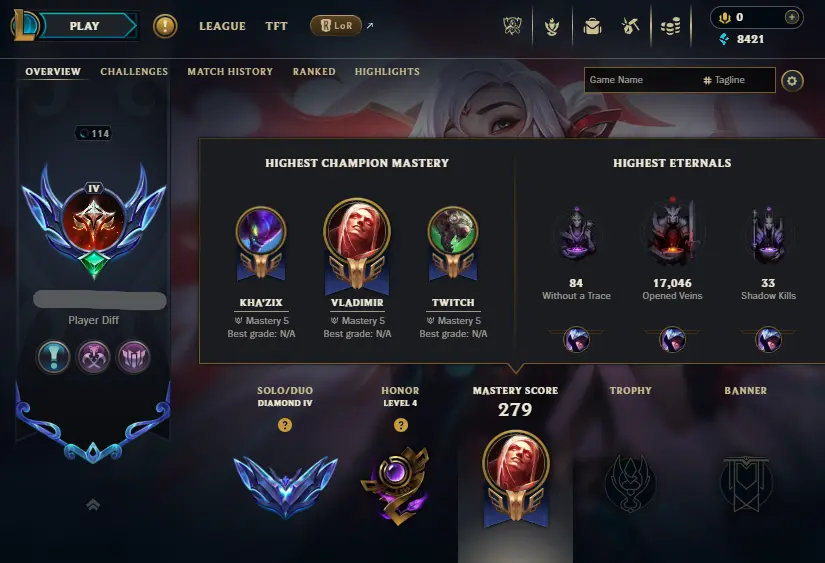Click the yellow exclamation alert icon

tap(165, 26)
